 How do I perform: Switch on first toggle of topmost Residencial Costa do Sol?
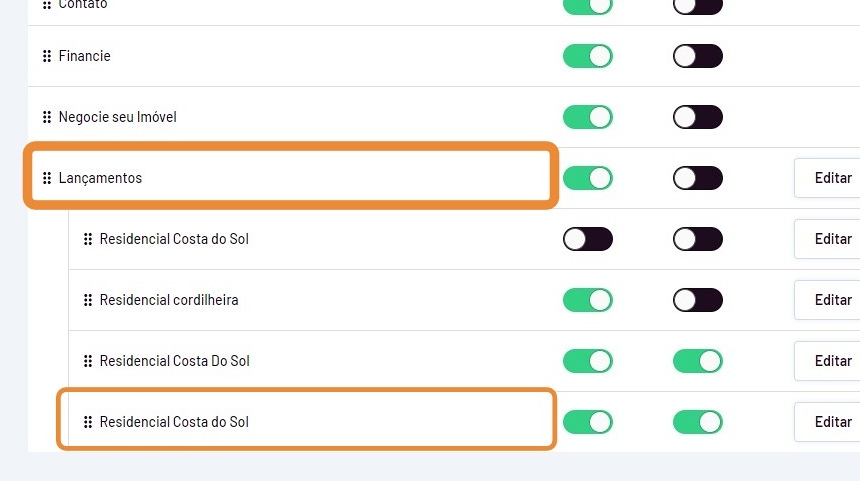(588, 239)
